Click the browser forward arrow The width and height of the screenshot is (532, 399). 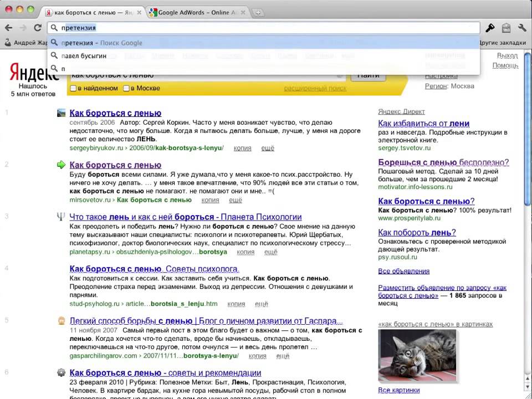click(x=23, y=28)
